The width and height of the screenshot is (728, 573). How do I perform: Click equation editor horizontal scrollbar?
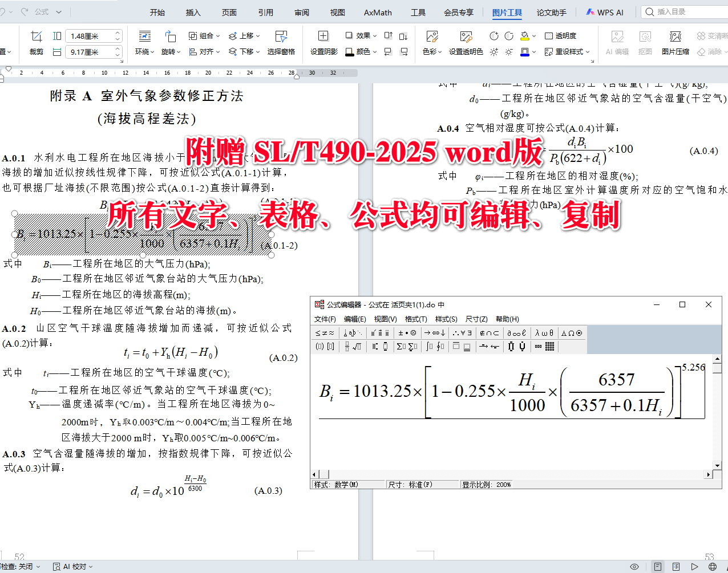(512, 474)
